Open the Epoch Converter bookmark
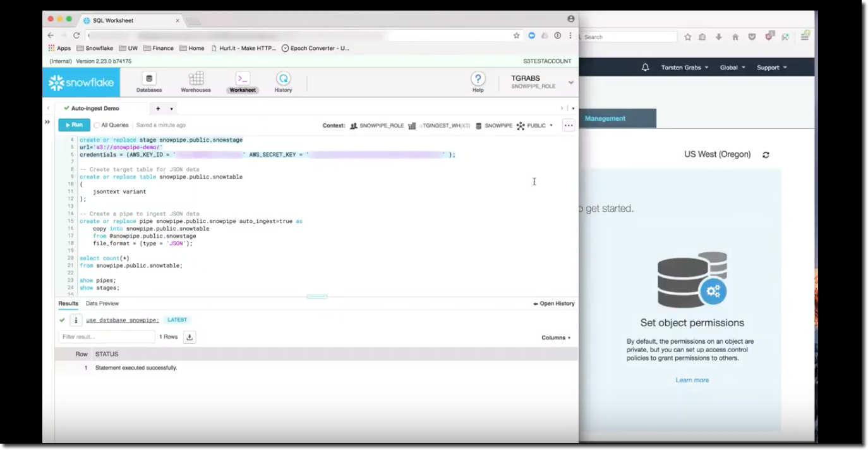 315,48
